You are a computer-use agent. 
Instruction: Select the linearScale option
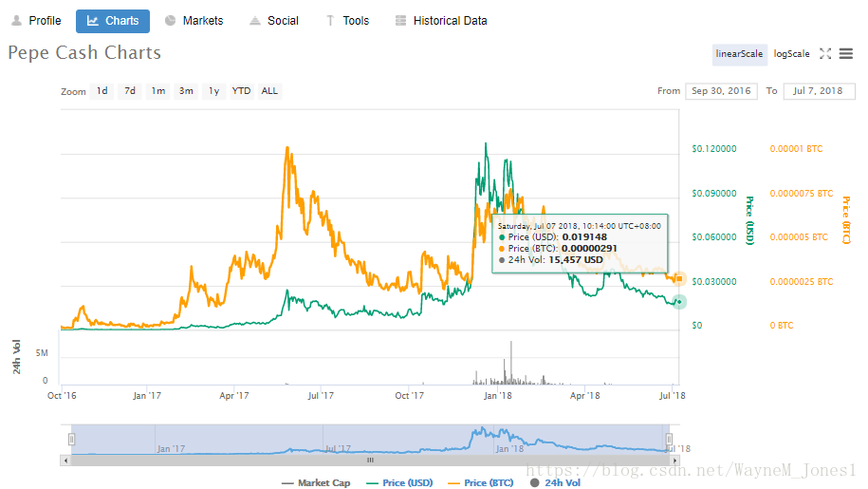pyautogui.click(x=740, y=54)
